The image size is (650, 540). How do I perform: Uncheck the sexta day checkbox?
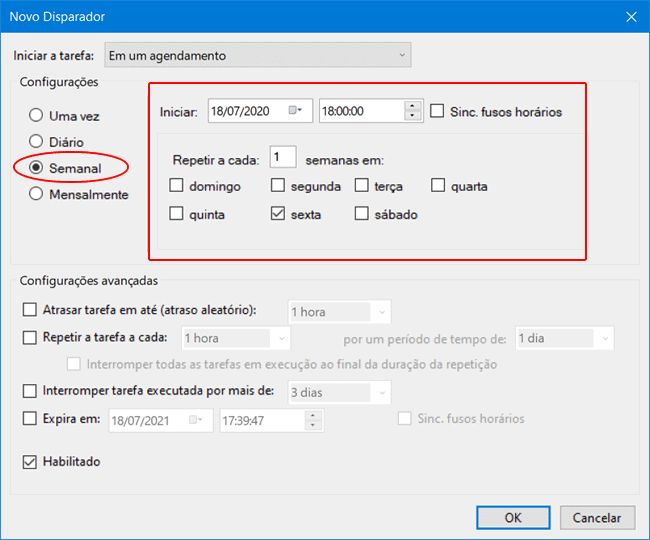[279, 214]
